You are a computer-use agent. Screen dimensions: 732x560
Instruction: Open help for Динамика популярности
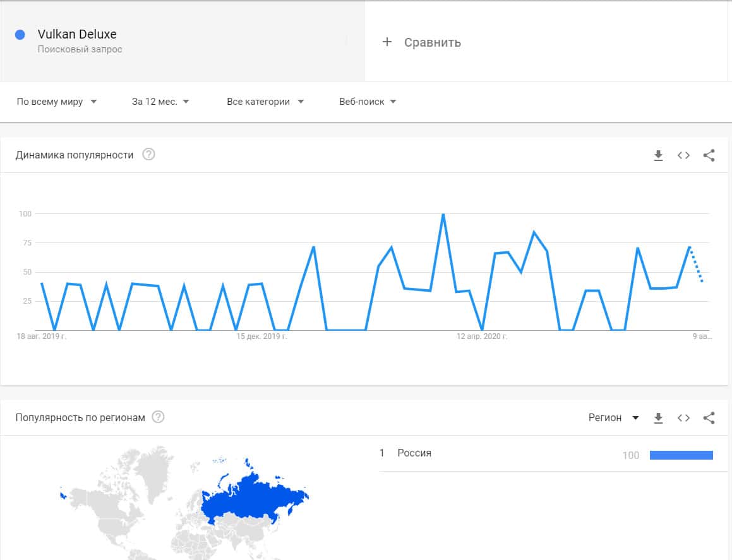pos(148,155)
